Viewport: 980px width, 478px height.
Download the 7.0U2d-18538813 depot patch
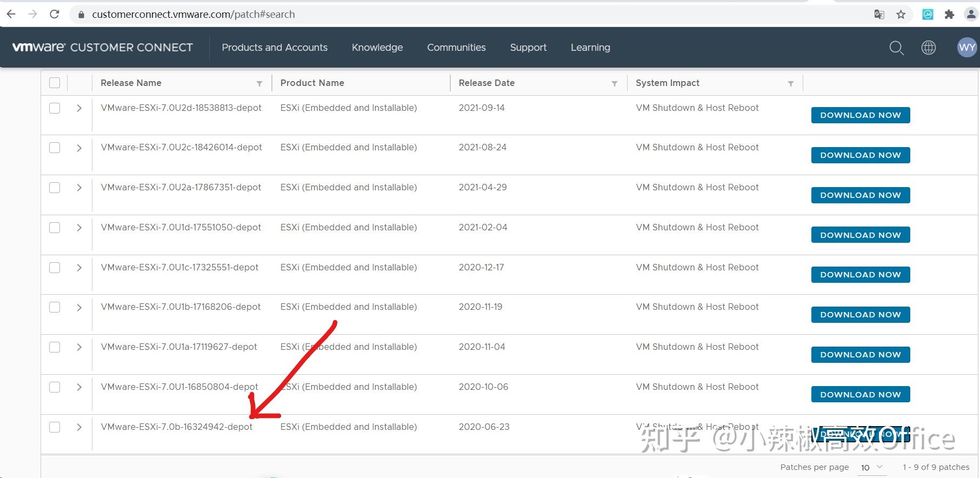[861, 115]
